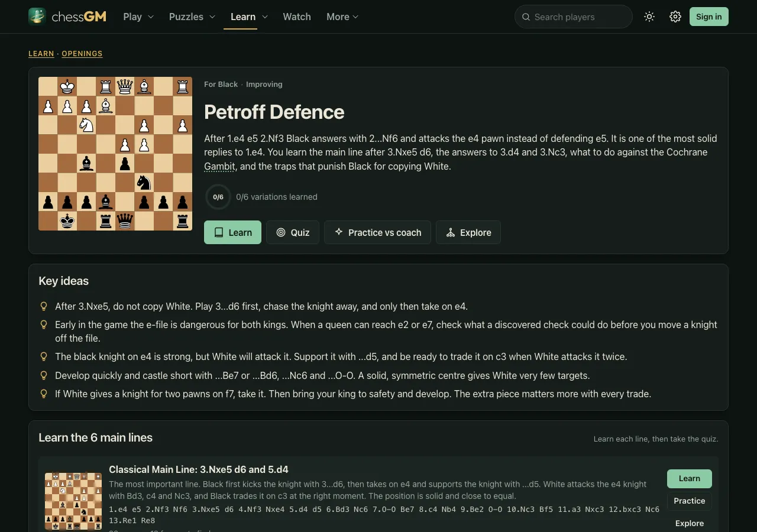
Task: Click the Sign in button
Action: 709,17
